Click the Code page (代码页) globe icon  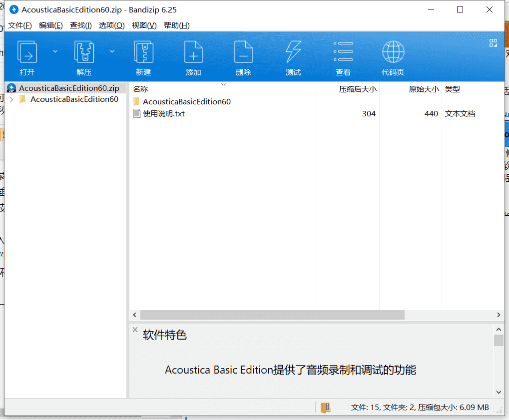(x=393, y=52)
